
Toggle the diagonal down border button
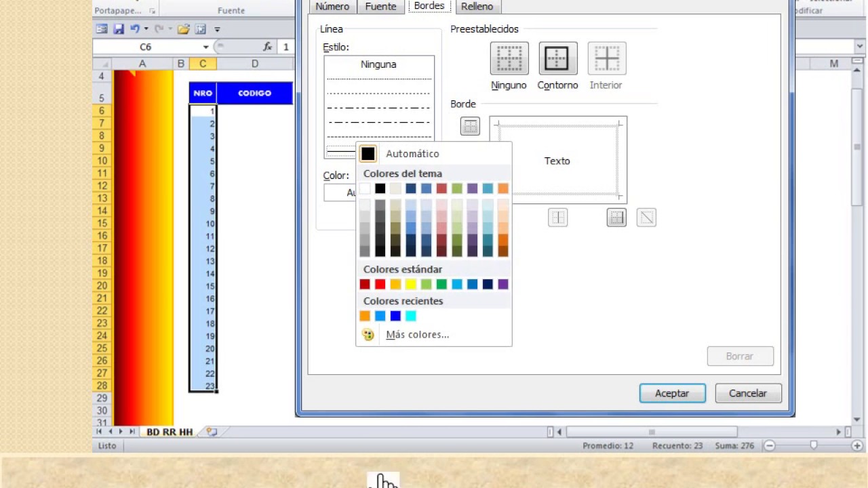click(646, 218)
